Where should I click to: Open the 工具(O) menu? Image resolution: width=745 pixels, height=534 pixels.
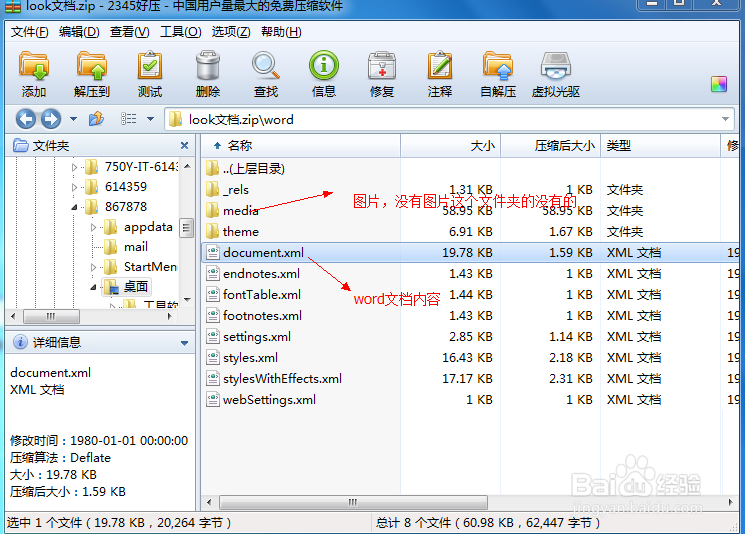[x=181, y=32]
